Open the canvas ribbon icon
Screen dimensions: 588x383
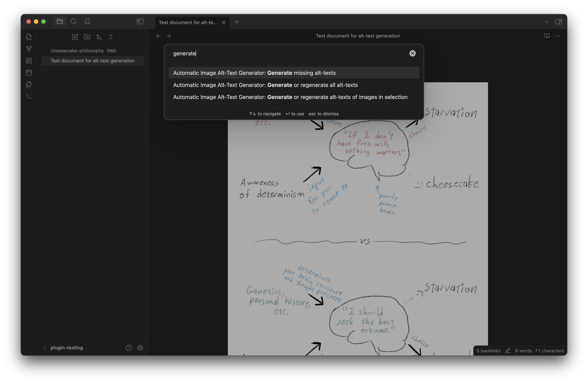pyautogui.click(x=29, y=61)
